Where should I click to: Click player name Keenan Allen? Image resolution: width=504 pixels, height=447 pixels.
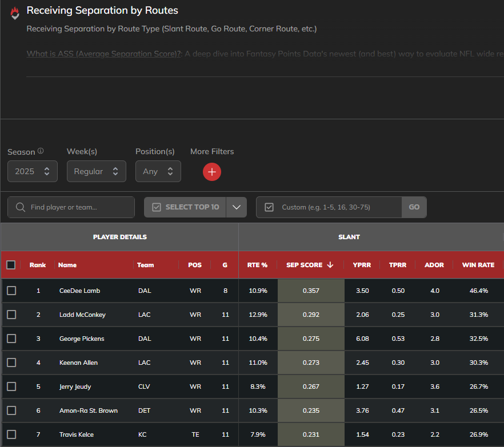(x=78, y=363)
